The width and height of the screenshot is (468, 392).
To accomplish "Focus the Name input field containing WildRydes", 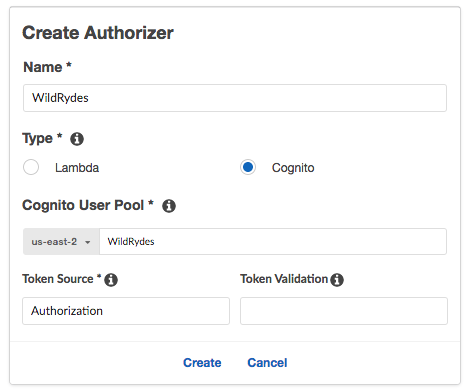I will pos(235,98).
